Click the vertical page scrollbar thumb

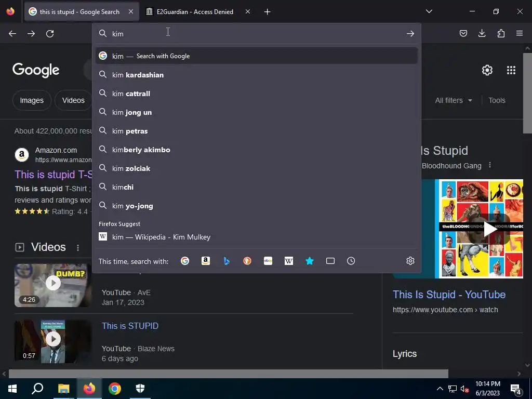coord(527,93)
